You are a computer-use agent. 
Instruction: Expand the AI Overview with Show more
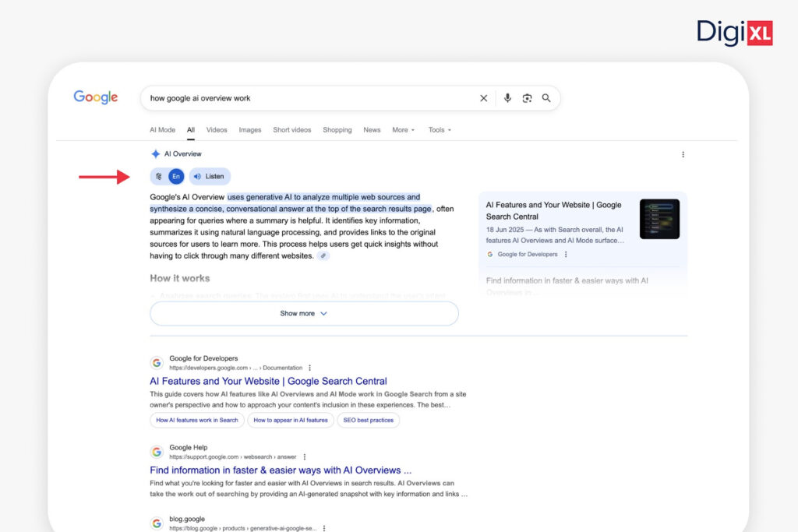click(x=303, y=313)
